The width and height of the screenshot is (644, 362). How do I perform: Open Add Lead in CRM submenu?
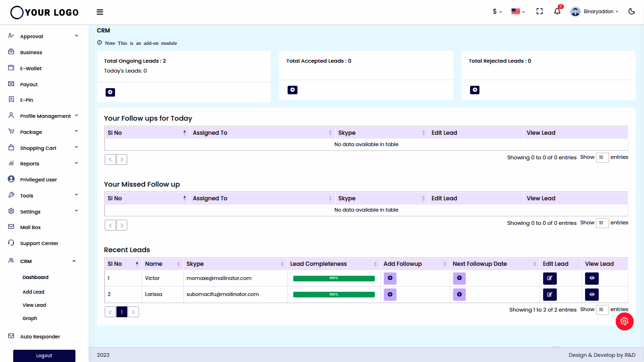point(33,292)
